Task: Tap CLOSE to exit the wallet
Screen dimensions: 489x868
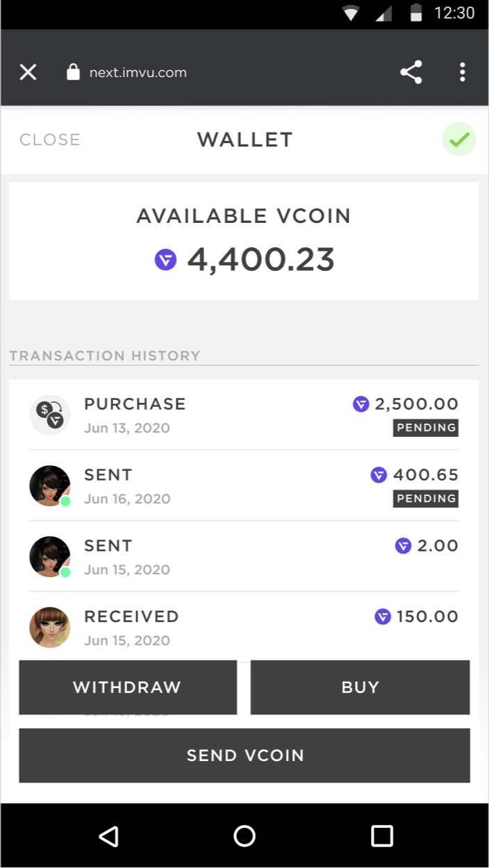Action: point(49,139)
